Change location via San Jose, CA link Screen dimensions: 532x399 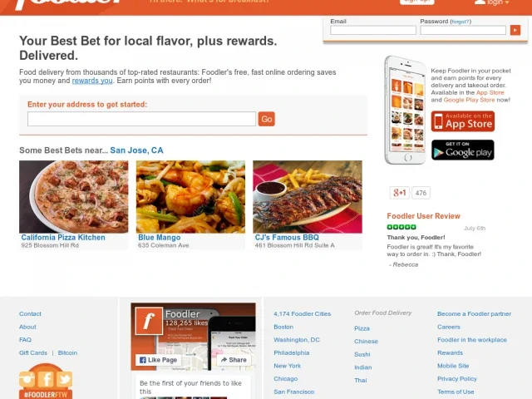pyautogui.click(x=136, y=150)
